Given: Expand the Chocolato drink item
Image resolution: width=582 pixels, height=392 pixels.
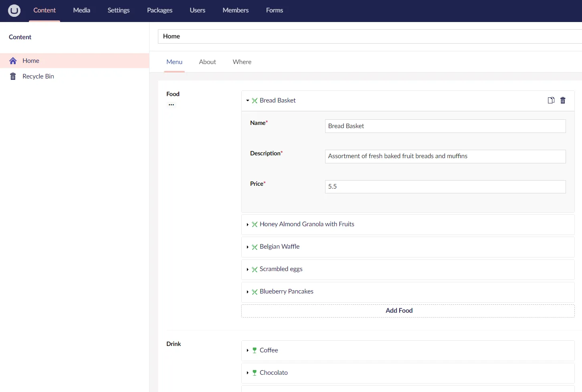Looking at the screenshot, I should (x=248, y=373).
